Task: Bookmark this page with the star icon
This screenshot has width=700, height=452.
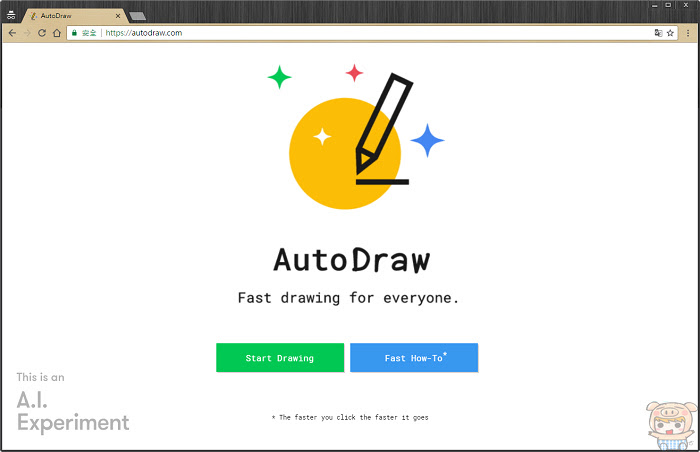Action: (670, 33)
